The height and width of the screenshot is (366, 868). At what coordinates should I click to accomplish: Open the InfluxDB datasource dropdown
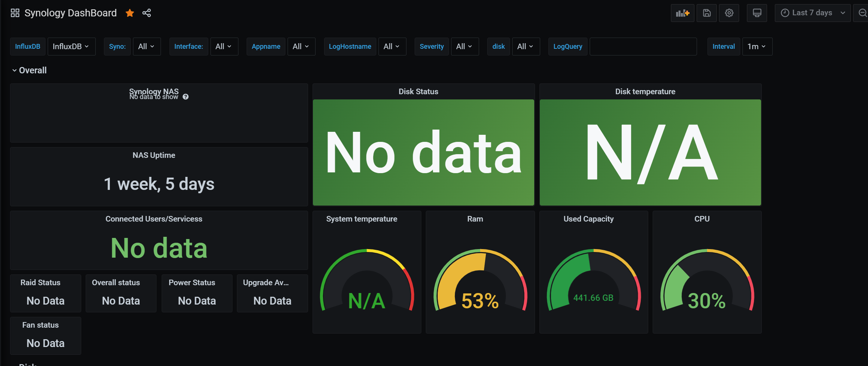(72, 47)
